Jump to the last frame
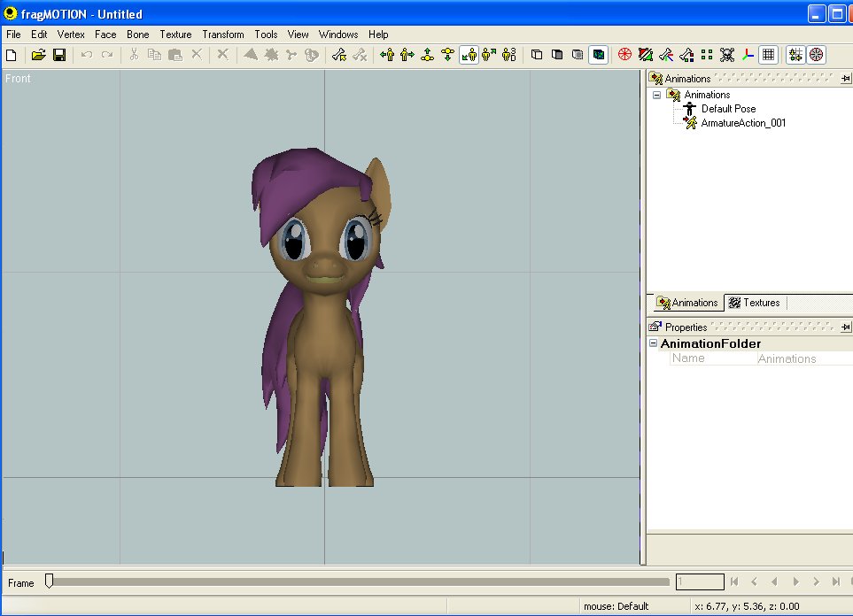The width and height of the screenshot is (853, 616). [x=836, y=581]
